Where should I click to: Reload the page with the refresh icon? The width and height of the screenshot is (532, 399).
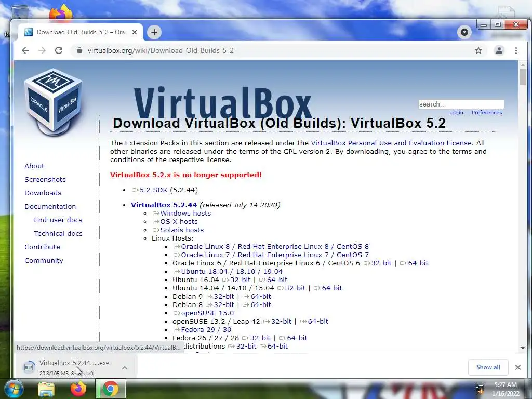[x=59, y=50]
